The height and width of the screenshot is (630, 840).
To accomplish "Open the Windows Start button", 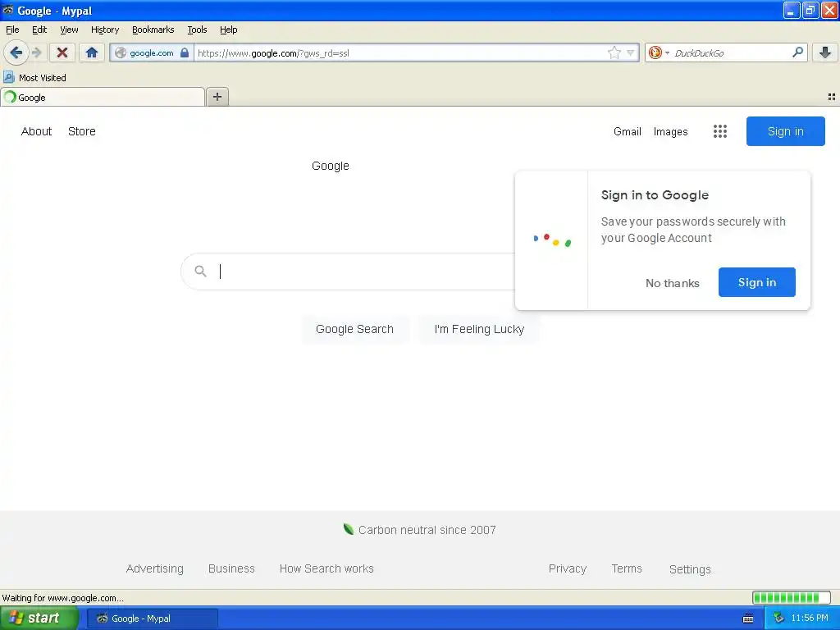I will click(39, 619).
